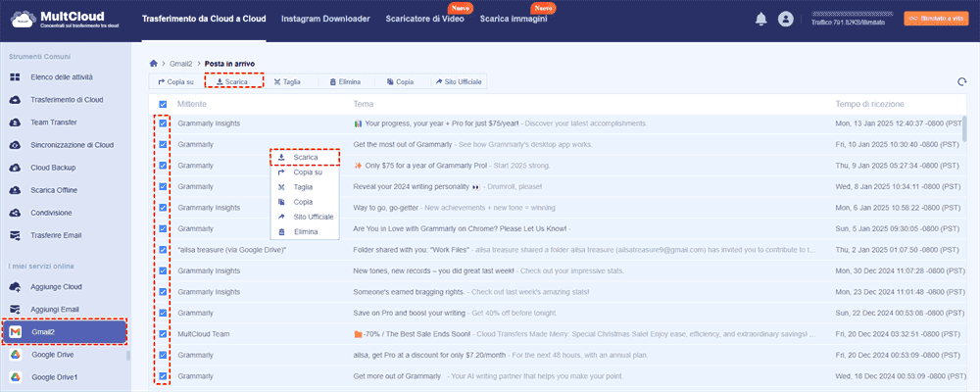
Task: Choose Sito Ufficiale from the context menu
Action: pos(305,217)
